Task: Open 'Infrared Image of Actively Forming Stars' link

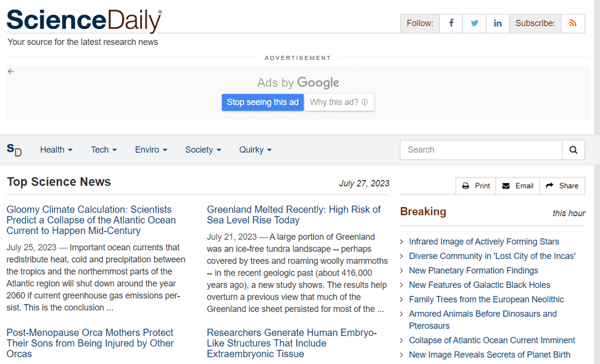Action: tap(484, 241)
